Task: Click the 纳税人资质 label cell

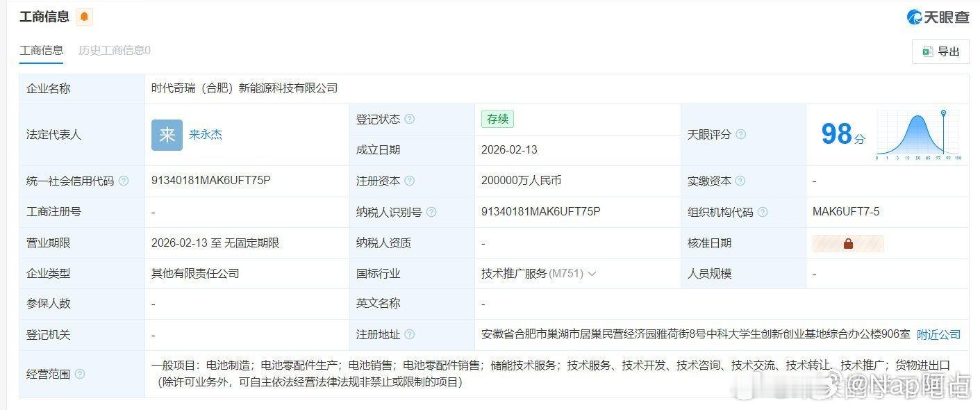Action: tap(413, 243)
